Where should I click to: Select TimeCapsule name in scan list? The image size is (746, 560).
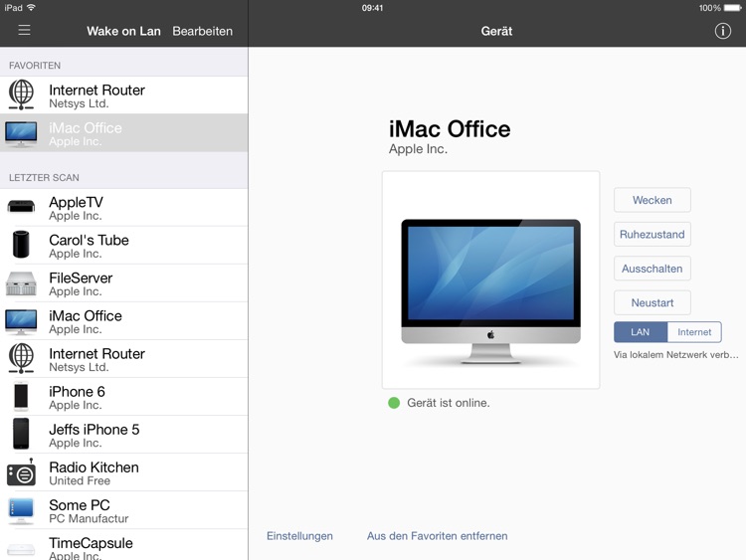pos(91,543)
